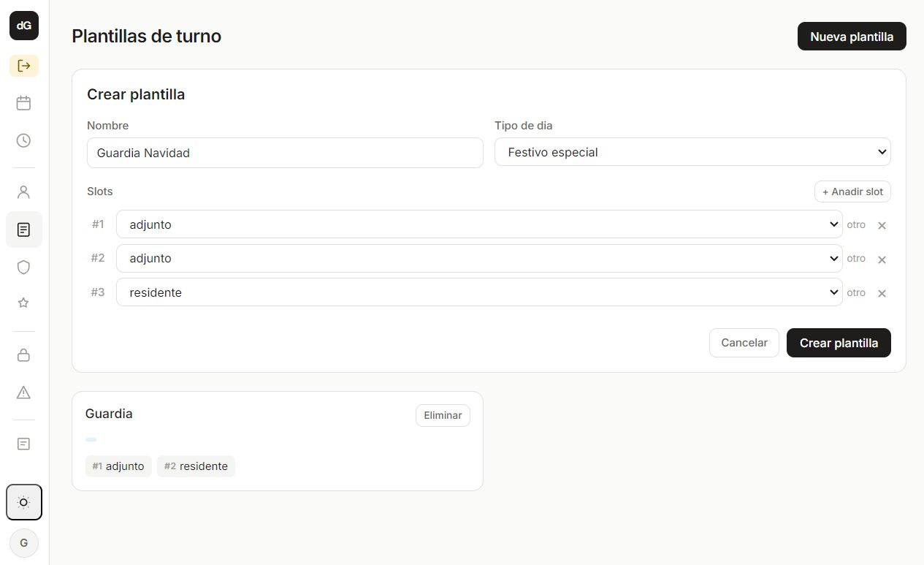Open the shield section in the sidebar
924x565 pixels.
click(x=23, y=267)
